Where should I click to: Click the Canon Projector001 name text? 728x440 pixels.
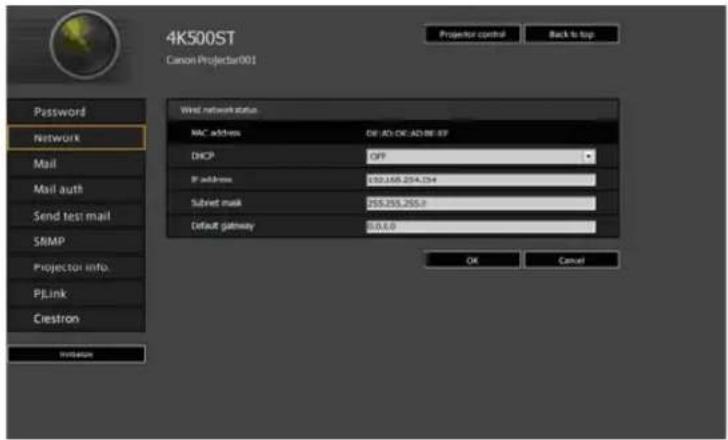click(x=211, y=60)
